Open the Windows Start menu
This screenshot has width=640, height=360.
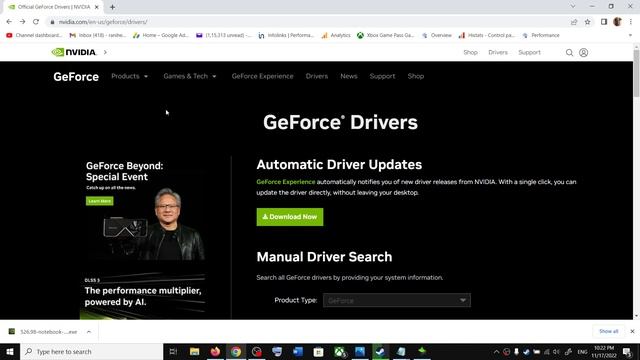coord(10,351)
